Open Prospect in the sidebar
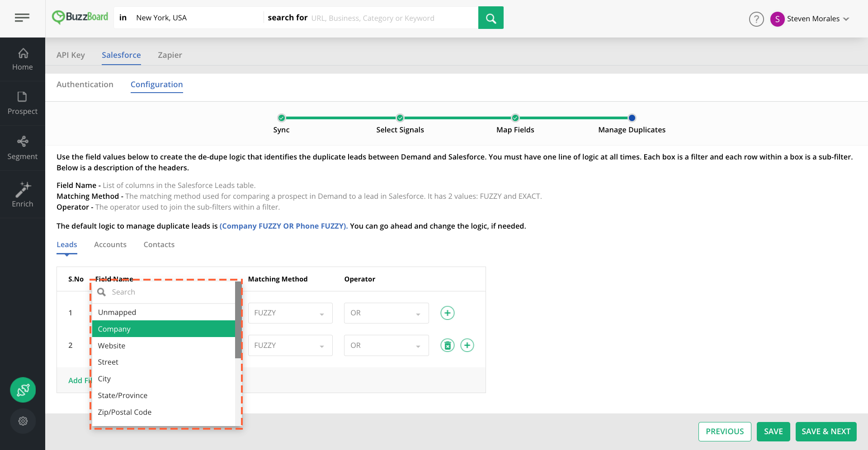868x450 pixels. tap(23, 103)
